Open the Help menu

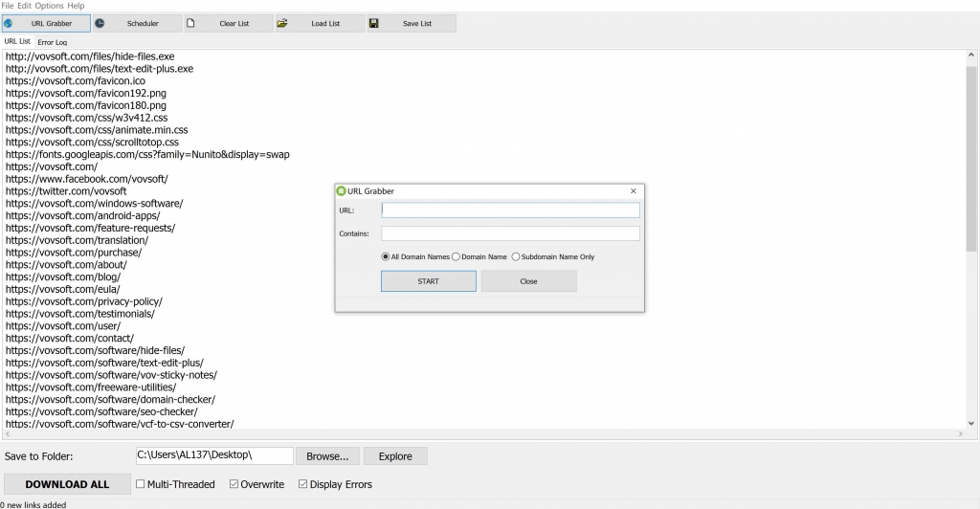pyautogui.click(x=76, y=6)
